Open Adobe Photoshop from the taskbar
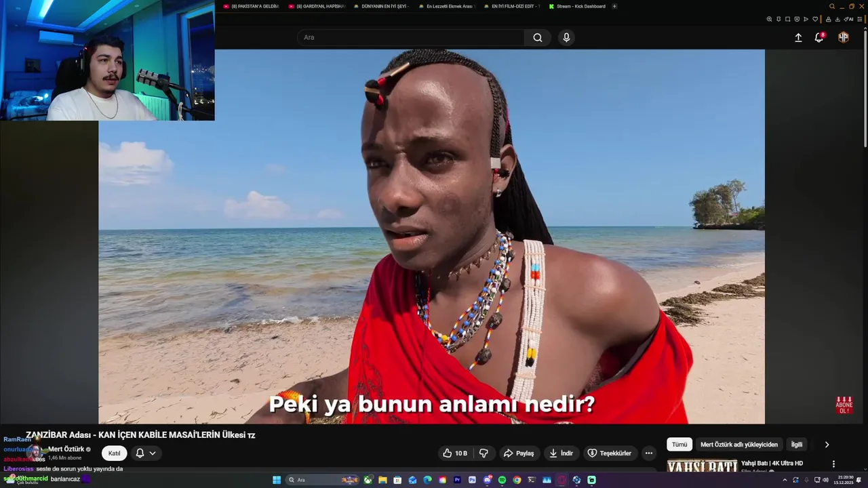This screenshot has height=488, width=868. click(472, 480)
